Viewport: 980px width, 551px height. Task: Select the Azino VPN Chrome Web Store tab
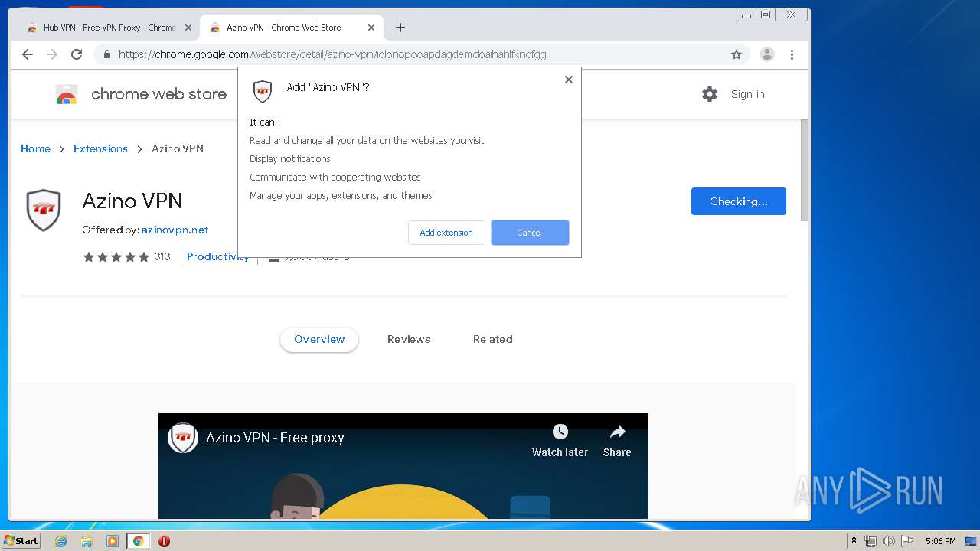tap(291, 28)
